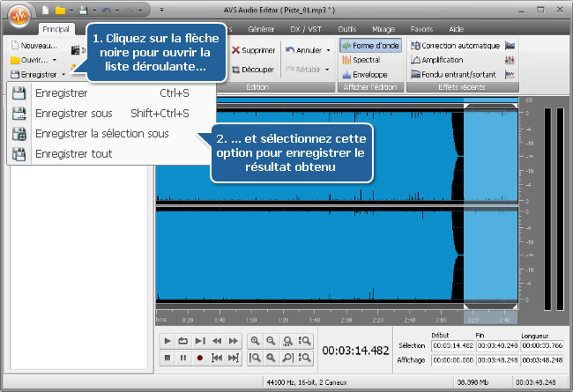The width and height of the screenshot is (573, 392).
Task: Start recording with the red dot button
Action: (200, 358)
